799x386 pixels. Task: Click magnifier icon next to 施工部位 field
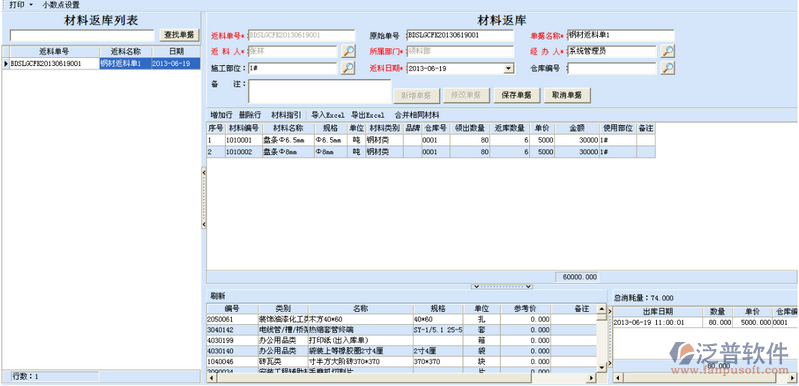[x=348, y=68]
